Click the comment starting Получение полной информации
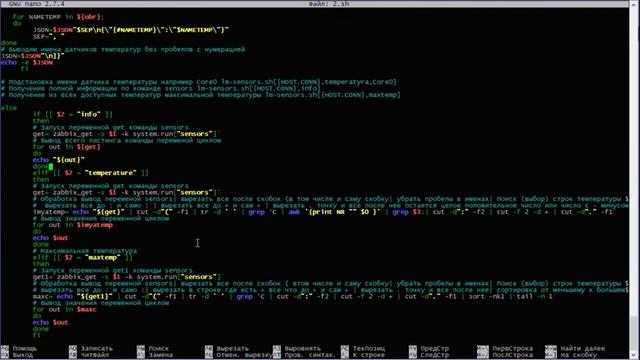Image resolution: width=640 pixels, height=360 pixels. (160, 88)
